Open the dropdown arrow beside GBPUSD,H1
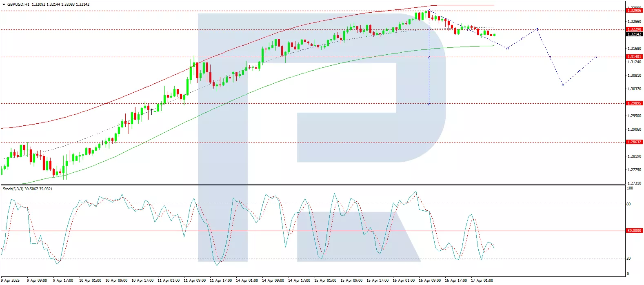Image resolution: width=644 pixels, height=285 pixels. click(x=4, y=4)
